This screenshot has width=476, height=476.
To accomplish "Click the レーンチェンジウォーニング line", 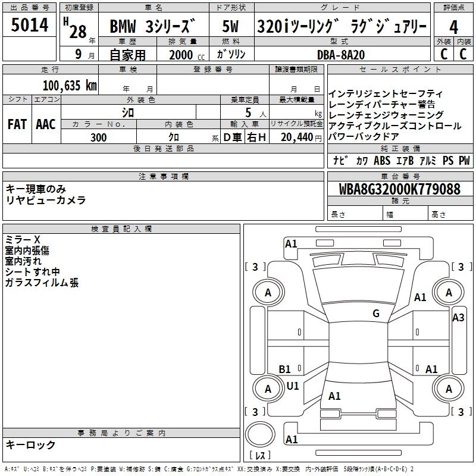I will (386, 115).
